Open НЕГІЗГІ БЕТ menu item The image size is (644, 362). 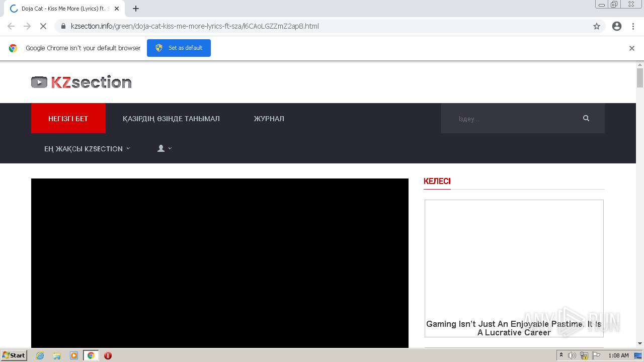tap(68, 119)
